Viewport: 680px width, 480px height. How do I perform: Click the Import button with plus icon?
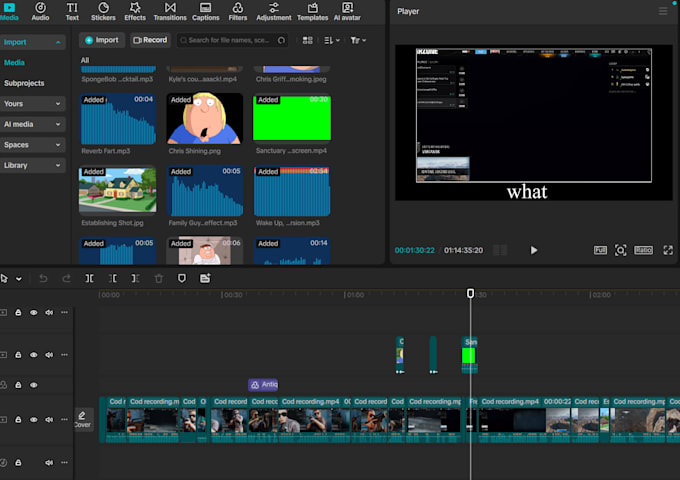pyautogui.click(x=102, y=40)
